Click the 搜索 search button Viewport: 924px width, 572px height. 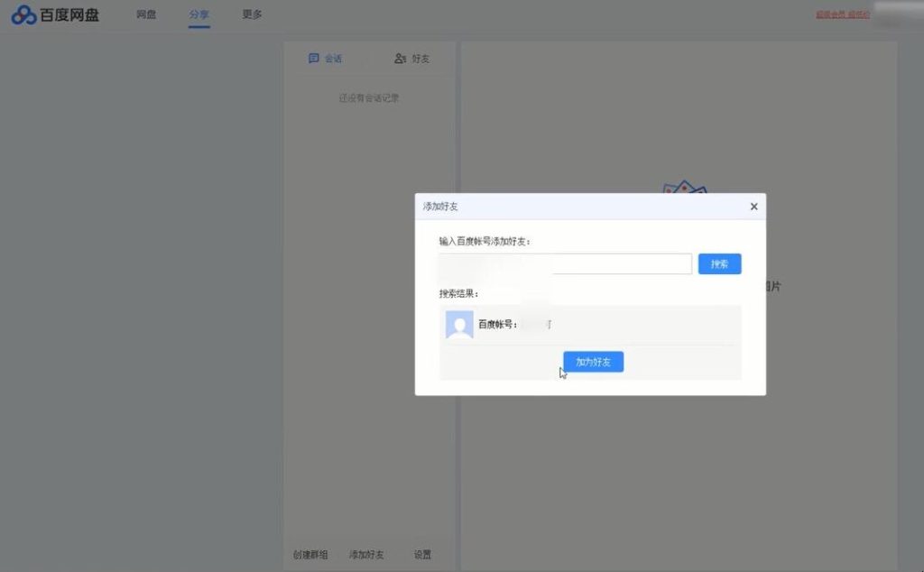point(719,263)
